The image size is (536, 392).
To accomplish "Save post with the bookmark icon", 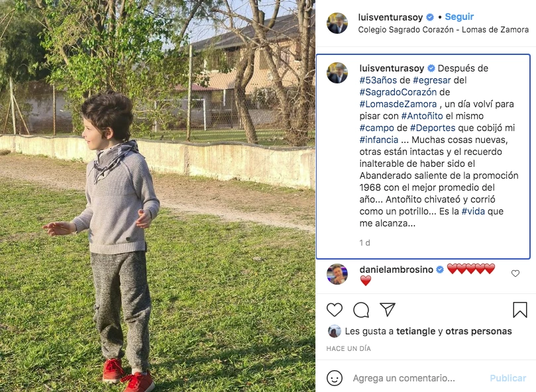I will pos(520,310).
